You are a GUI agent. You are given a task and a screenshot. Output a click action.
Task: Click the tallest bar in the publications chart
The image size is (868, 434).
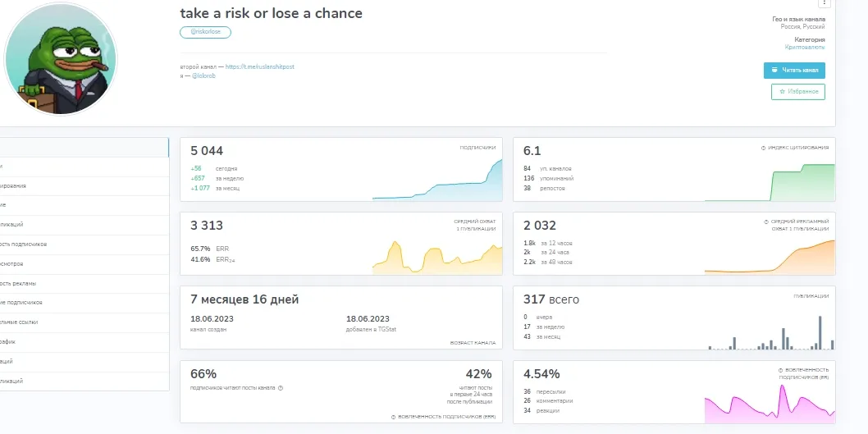point(820,333)
